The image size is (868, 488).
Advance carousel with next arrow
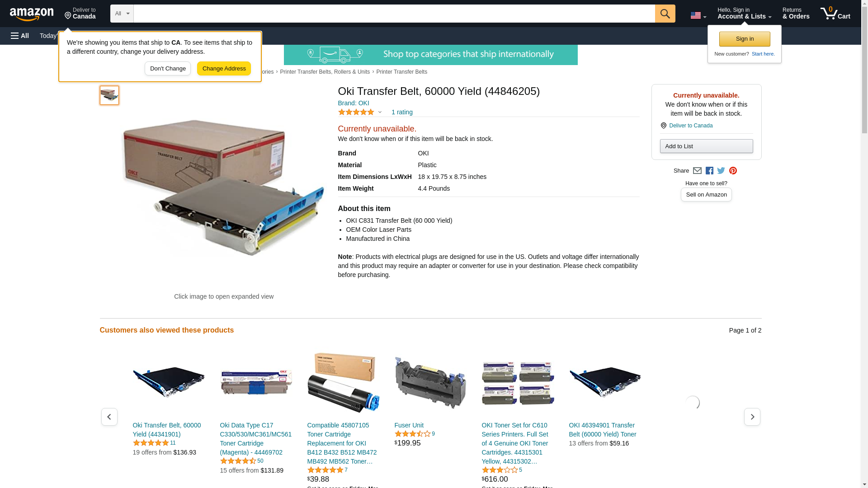(752, 417)
